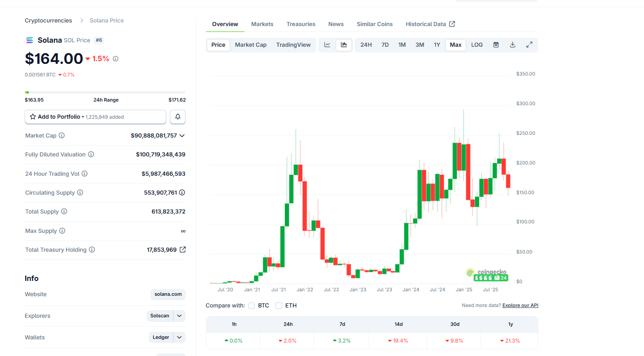Open Total Treasury Holding external link icon
The height and width of the screenshot is (356, 644).
tap(182, 249)
